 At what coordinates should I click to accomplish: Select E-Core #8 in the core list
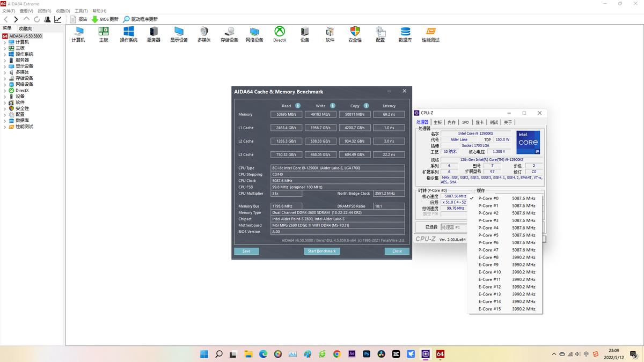(489, 257)
